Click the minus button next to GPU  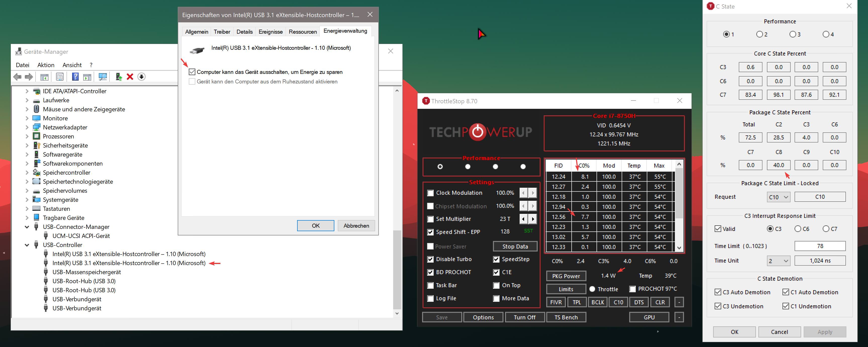(679, 317)
